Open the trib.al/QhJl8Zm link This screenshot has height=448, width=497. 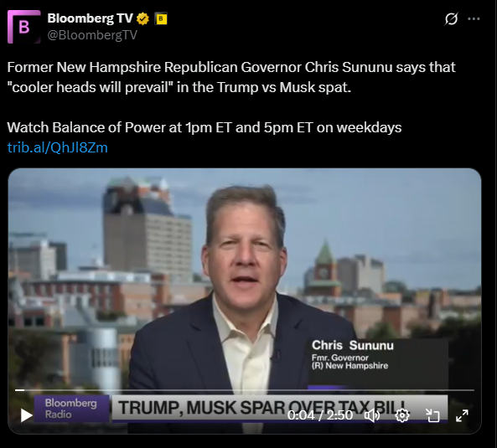tap(57, 147)
